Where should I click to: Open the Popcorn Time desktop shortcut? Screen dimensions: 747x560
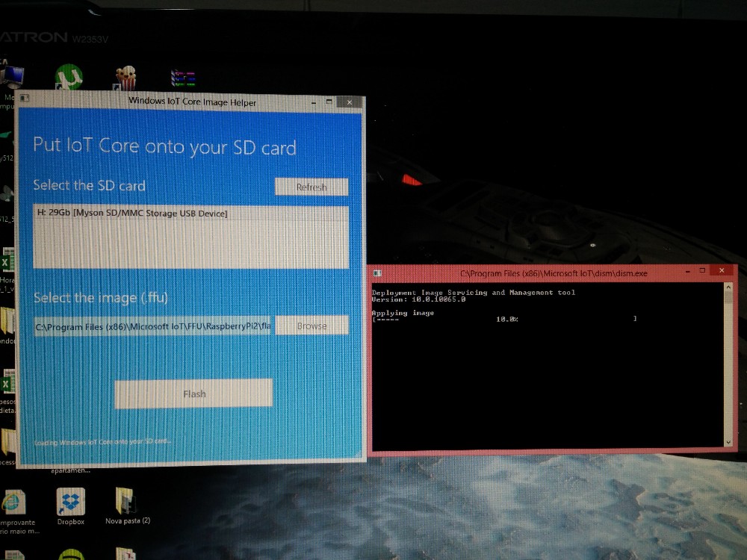click(125, 78)
